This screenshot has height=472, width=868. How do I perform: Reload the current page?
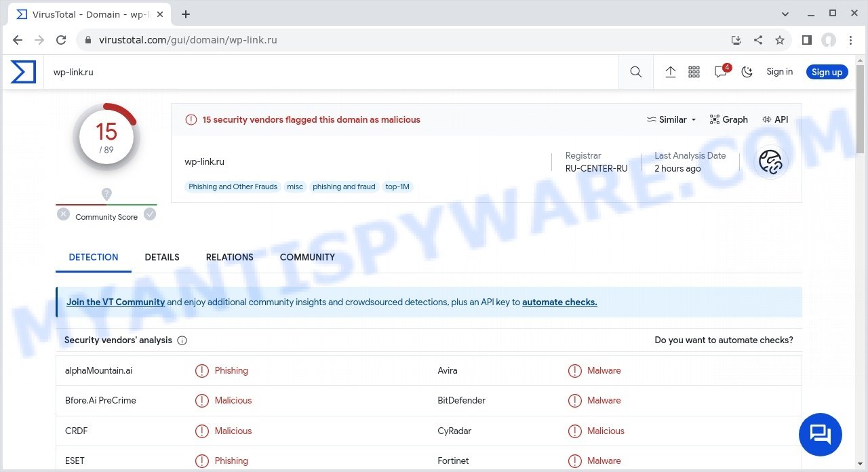point(61,40)
